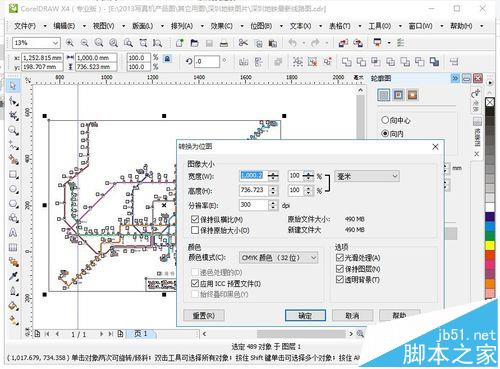Click the Undo arrow icon
The image size is (500, 369).
[293, 43]
